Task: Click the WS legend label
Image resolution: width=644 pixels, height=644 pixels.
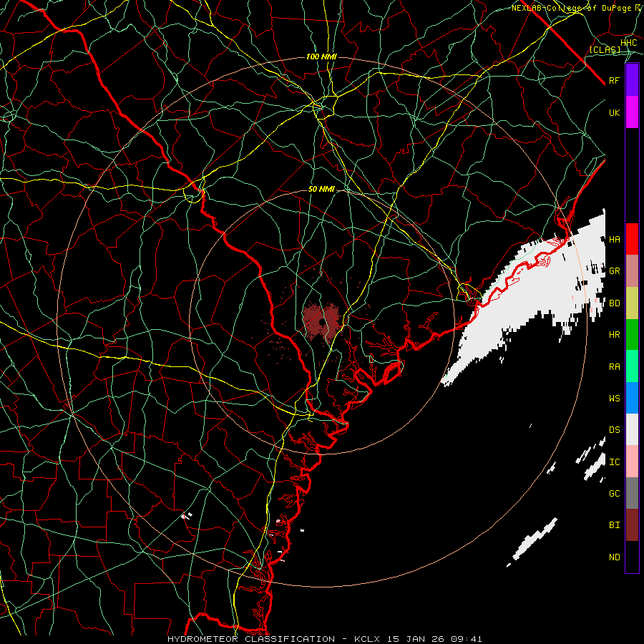Action: (614, 399)
